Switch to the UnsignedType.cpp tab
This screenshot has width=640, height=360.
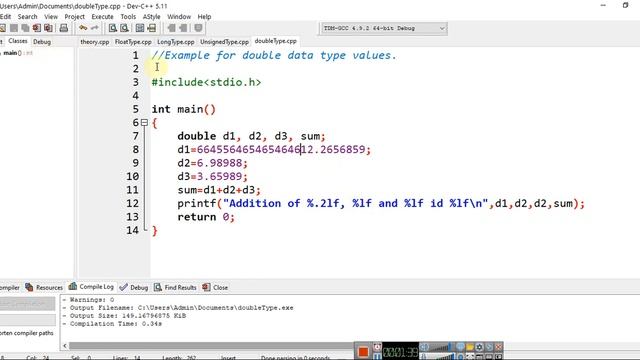point(224,42)
